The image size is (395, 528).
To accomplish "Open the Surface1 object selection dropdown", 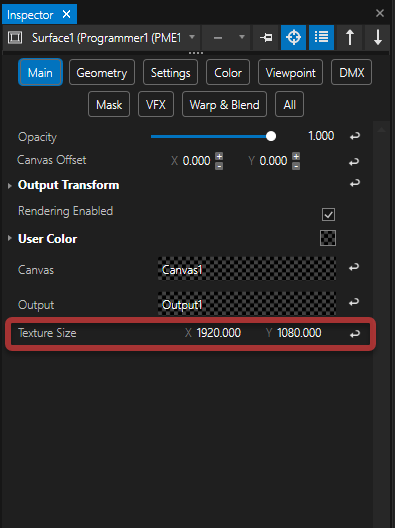I will [x=192, y=37].
